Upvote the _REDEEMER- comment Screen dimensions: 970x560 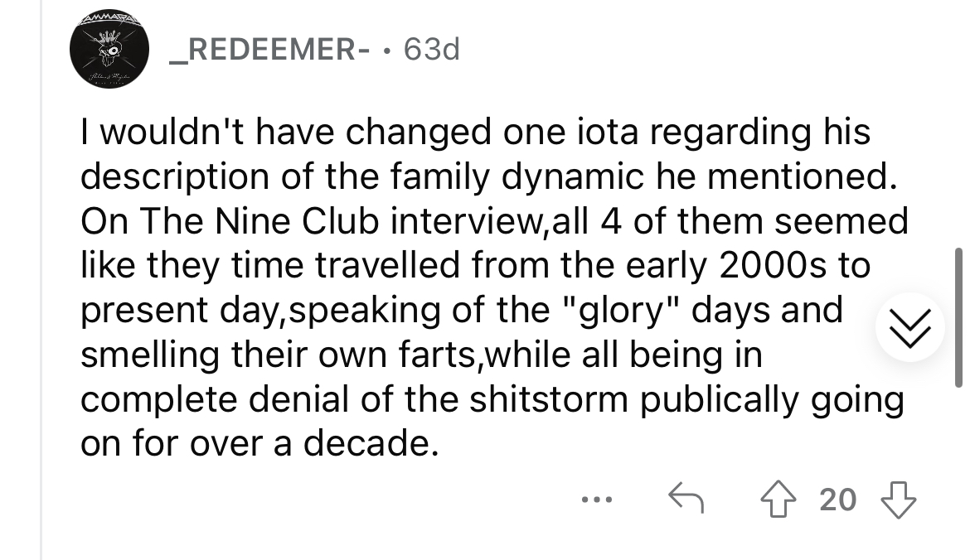pos(778,500)
